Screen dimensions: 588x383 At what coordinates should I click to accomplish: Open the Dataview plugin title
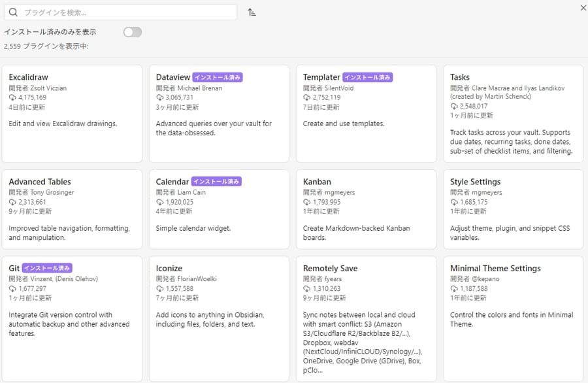pyautogui.click(x=173, y=77)
